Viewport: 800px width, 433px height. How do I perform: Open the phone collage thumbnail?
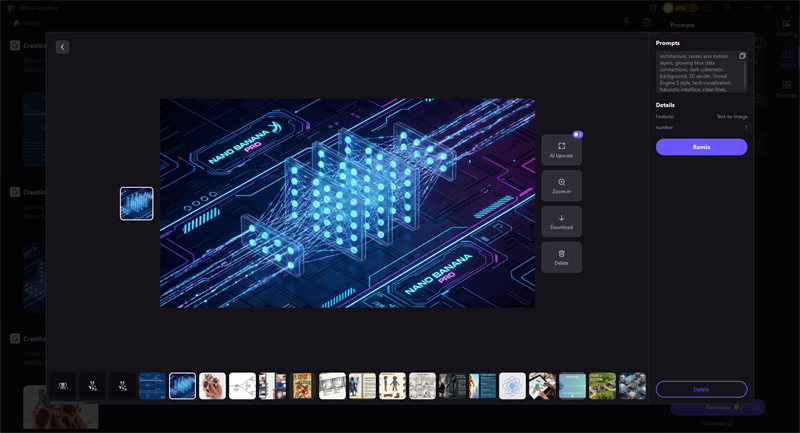point(272,386)
